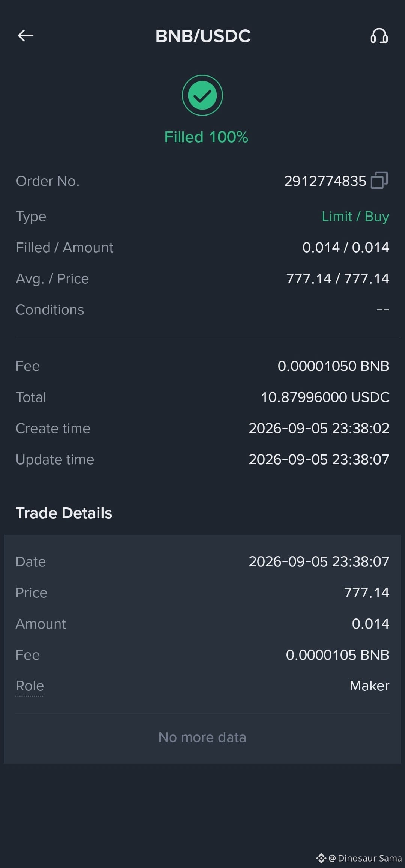Tap the order Fee 0.00001050 BNB value

point(333,366)
